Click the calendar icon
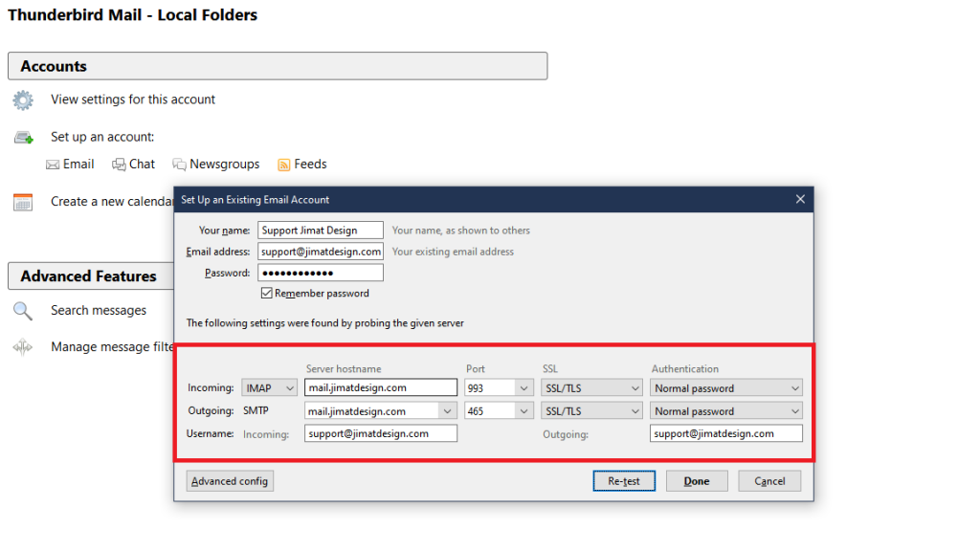Screen dimensions: 980x551 click(23, 203)
